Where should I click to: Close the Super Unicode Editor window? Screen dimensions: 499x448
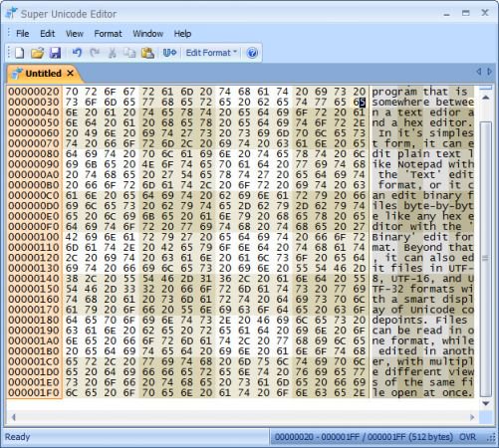[485, 13]
